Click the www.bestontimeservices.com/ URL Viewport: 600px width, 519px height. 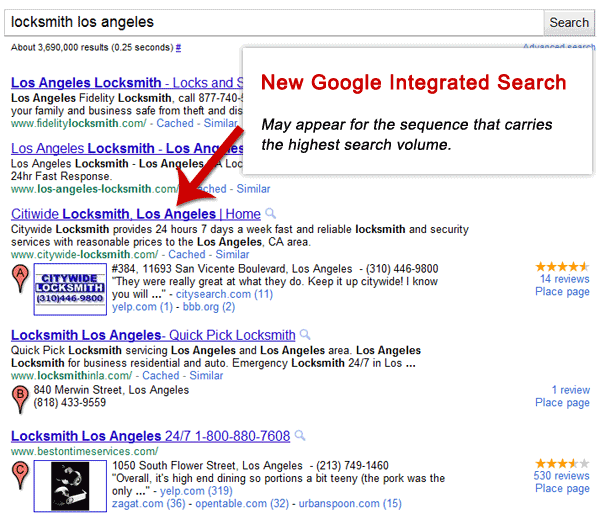pyautogui.click(x=85, y=451)
